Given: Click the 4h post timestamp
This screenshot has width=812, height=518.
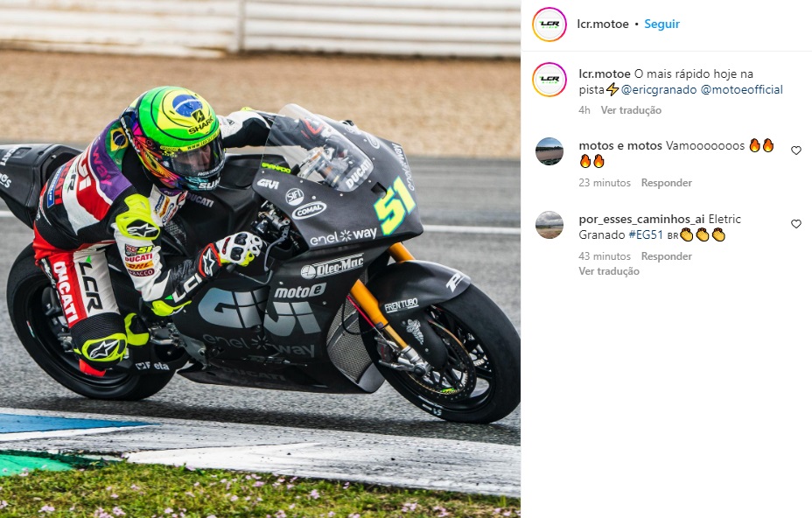Looking at the screenshot, I should [584, 110].
